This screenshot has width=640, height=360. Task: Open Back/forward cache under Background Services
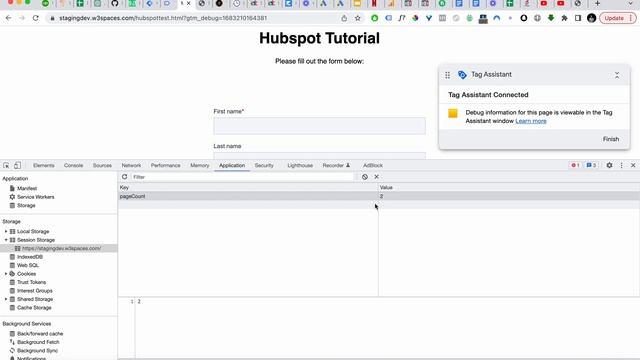(x=40, y=333)
